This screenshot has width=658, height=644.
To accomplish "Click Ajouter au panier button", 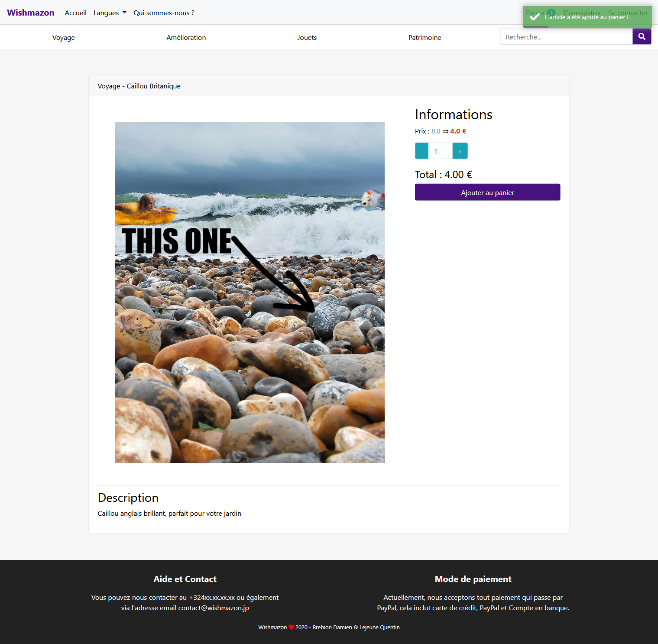I will coord(487,192).
